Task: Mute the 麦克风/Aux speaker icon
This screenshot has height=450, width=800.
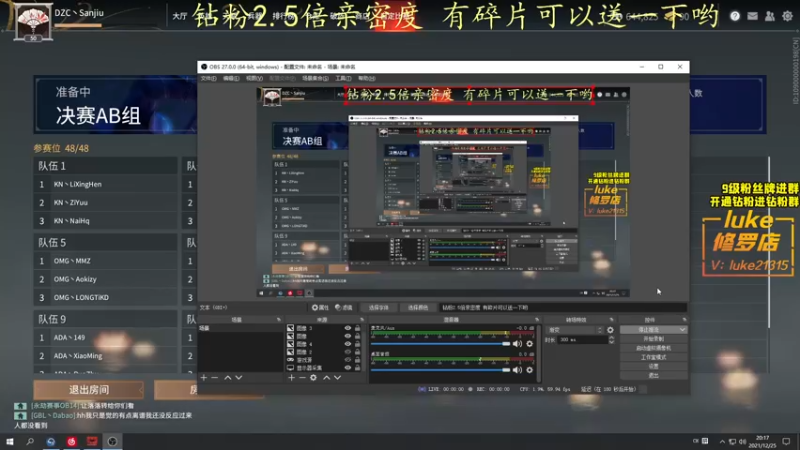Action: tap(517, 344)
